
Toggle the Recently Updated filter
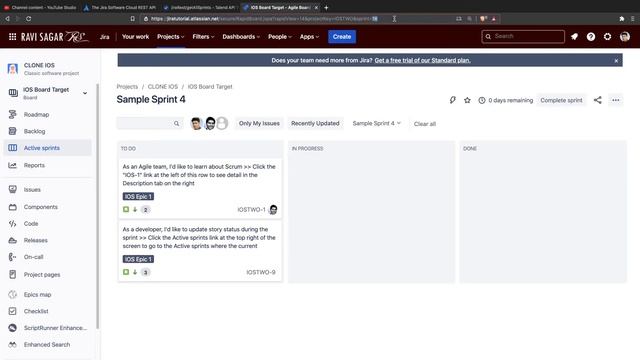click(315, 123)
